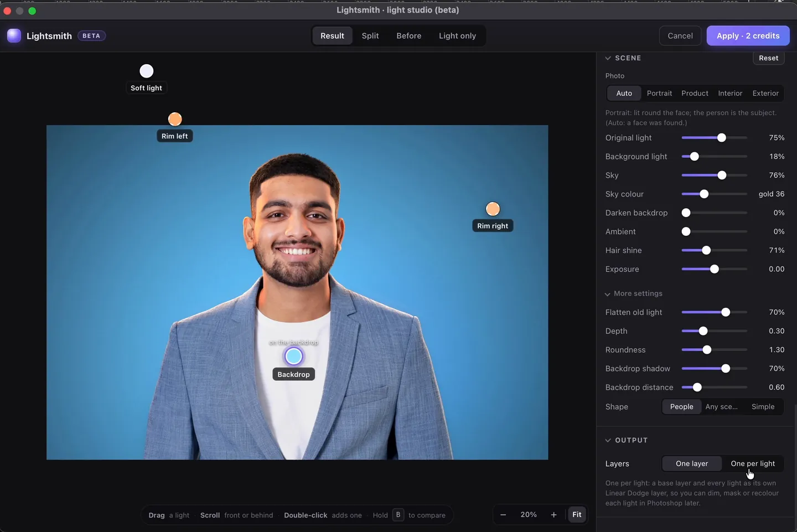Select One layer output
This screenshot has height=532, width=797.
[x=692, y=464]
